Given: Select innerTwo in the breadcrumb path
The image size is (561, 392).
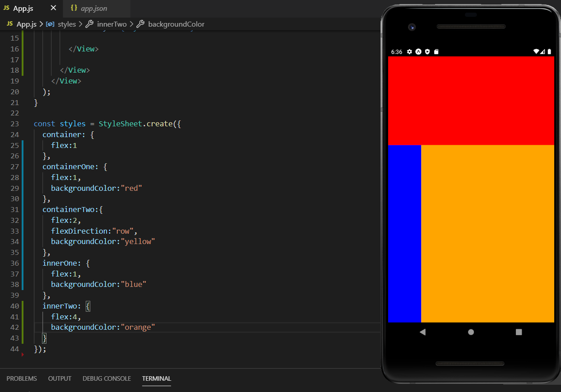Looking at the screenshot, I should pos(112,24).
